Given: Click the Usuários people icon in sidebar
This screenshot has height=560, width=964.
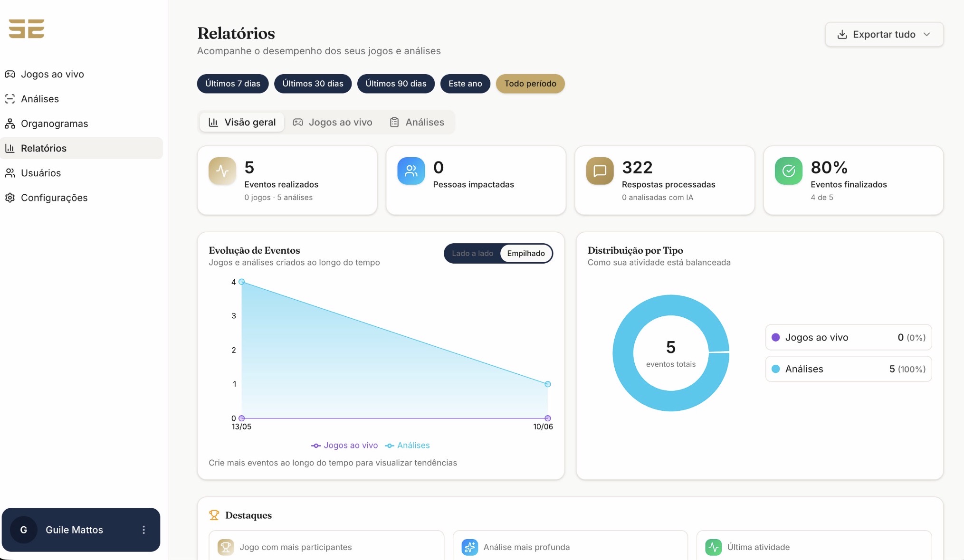Looking at the screenshot, I should pyautogui.click(x=10, y=173).
